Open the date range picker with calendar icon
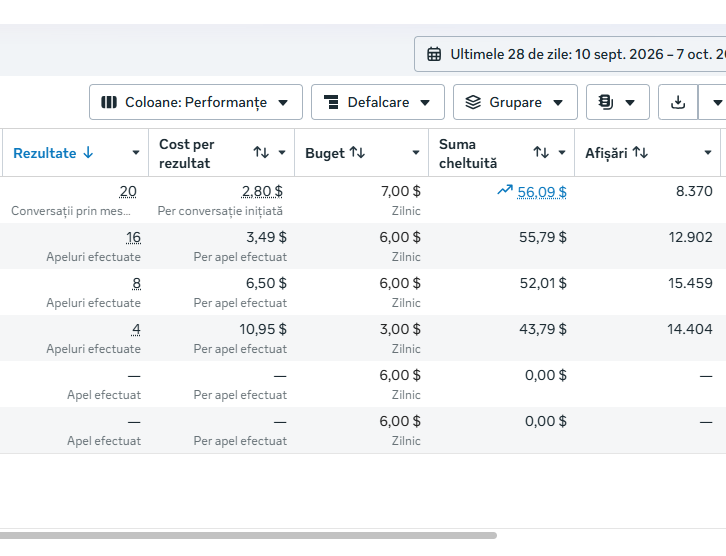 (x=570, y=54)
